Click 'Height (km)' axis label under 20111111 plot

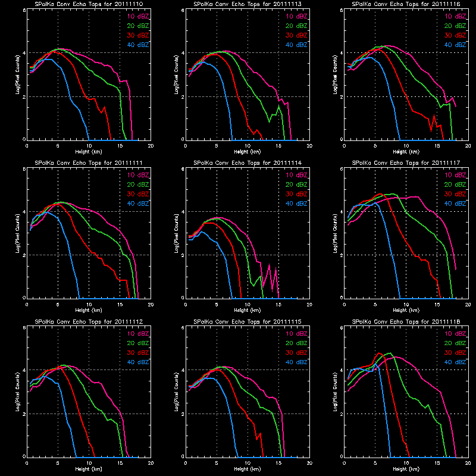click(89, 310)
